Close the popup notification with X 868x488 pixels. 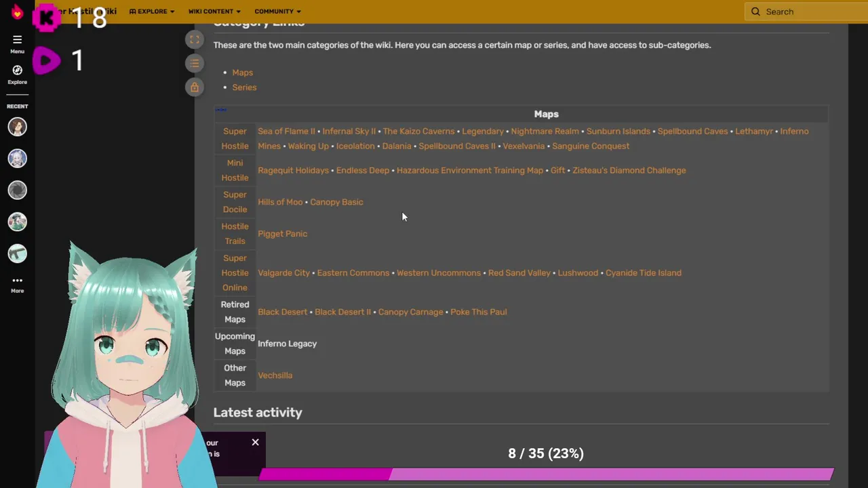(255, 442)
